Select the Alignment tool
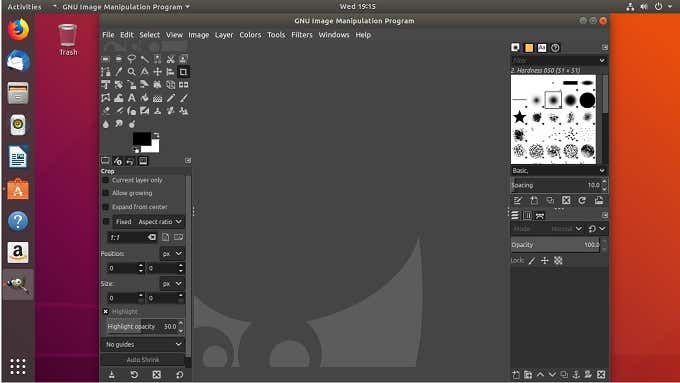Viewport: 680px width, 383px height. [170, 72]
